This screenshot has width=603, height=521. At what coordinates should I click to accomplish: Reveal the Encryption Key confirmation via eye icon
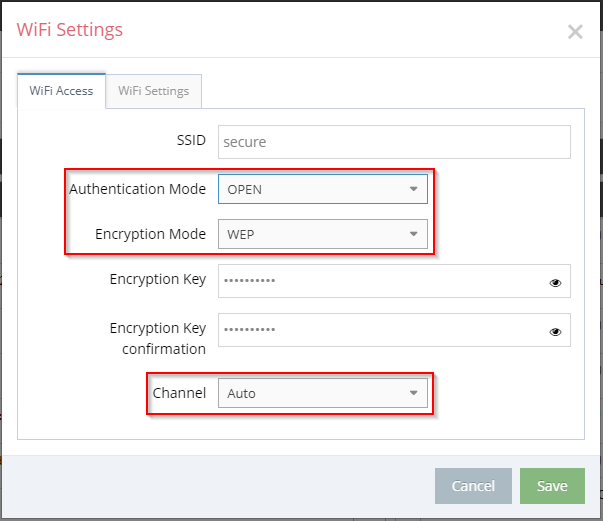pos(555,332)
